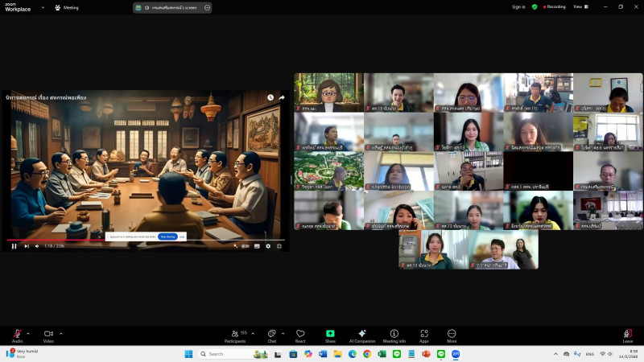This screenshot has height=362, width=644.
Task: Turn on camera with the Video button
Action: 48,335
